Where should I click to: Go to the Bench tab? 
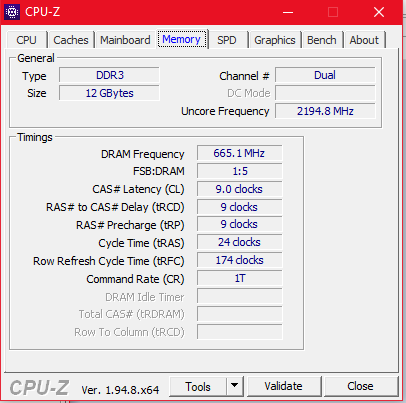[322, 40]
